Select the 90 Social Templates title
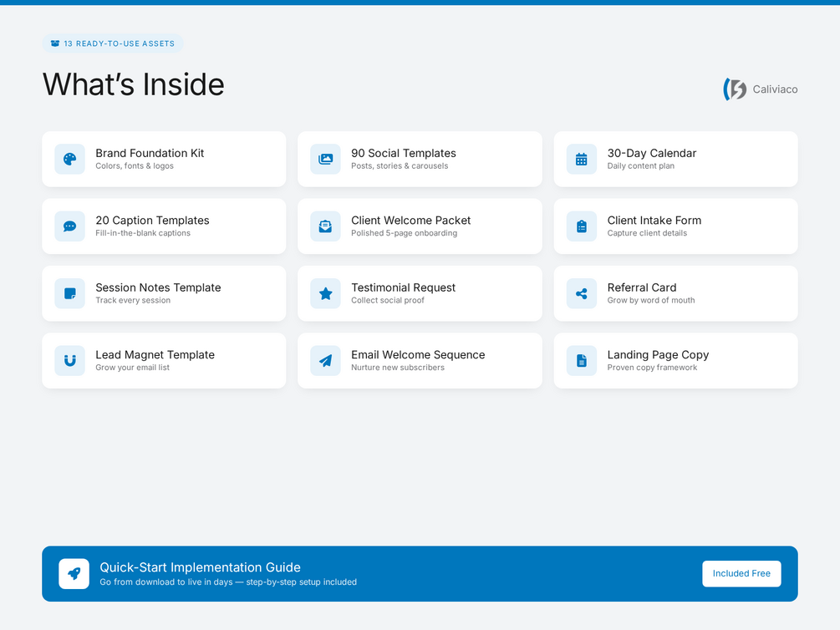840x630 pixels. (404, 153)
